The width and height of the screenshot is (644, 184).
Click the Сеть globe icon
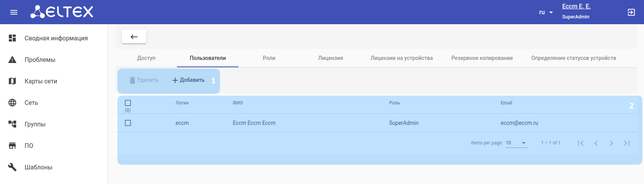[x=12, y=103]
